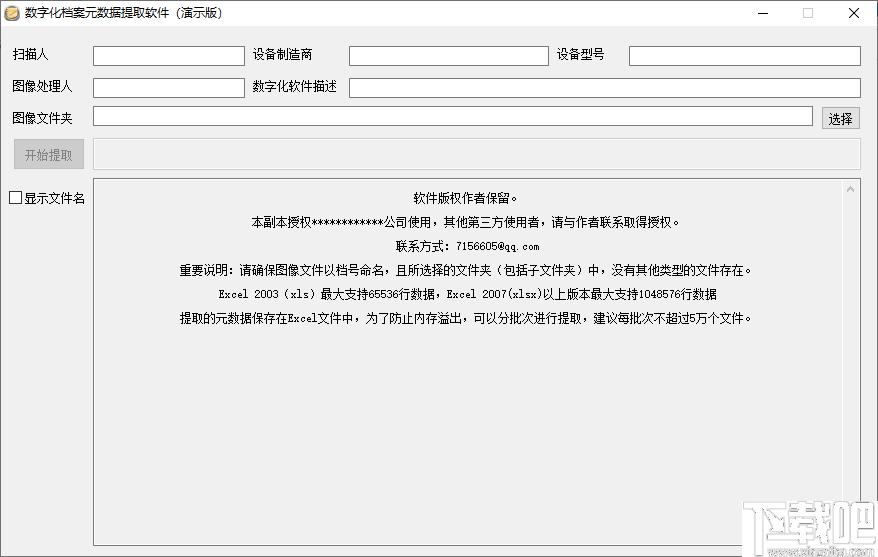Image resolution: width=878 pixels, height=557 pixels.
Task: Click the line starting with 提取的元数据保存在Excel文件中
Action: [465, 319]
